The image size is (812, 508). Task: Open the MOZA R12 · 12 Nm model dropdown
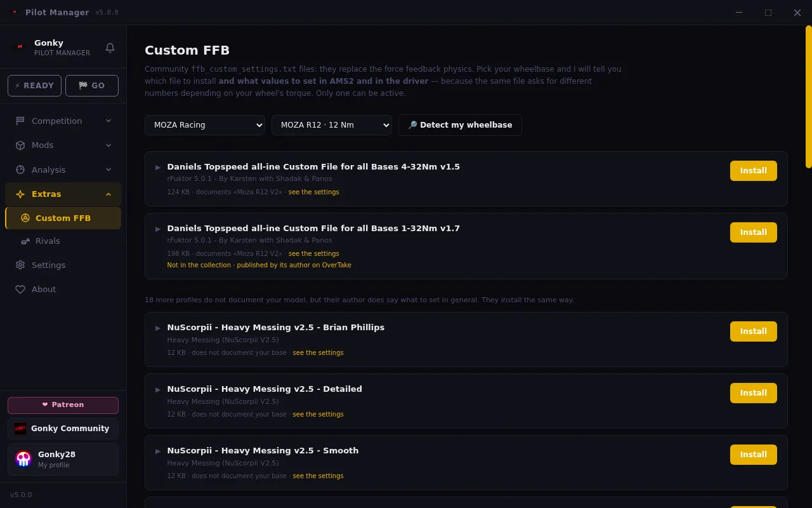click(x=332, y=125)
